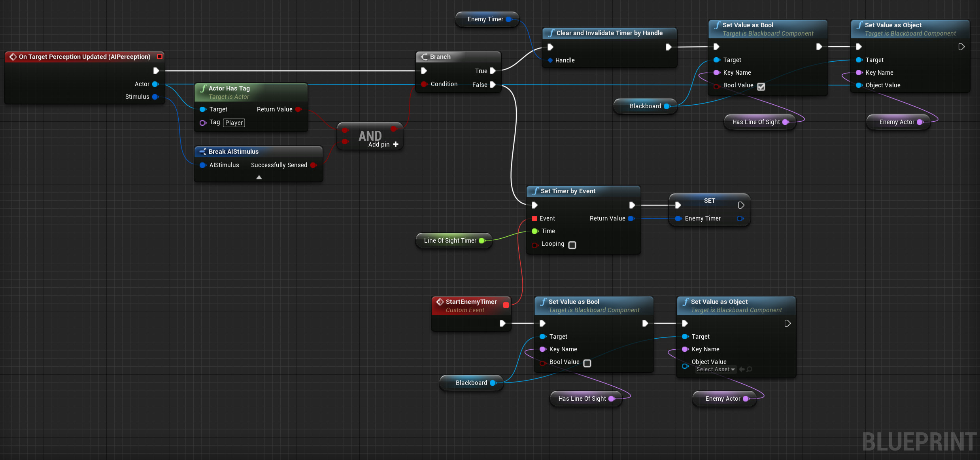Select the Enemy Timer variable getter node
The width and height of the screenshot is (980, 460).
[x=485, y=19]
